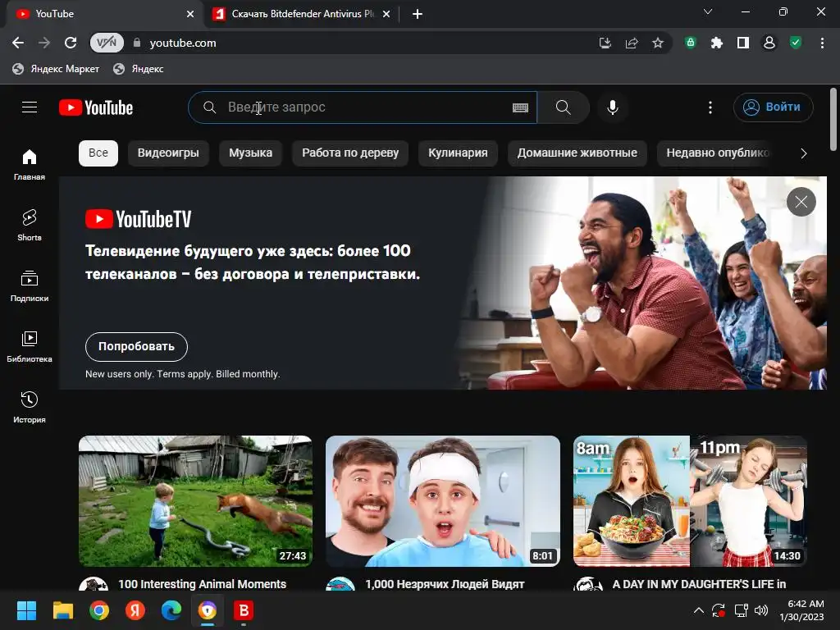This screenshot has width=840, height=630.
Task: Click the YouTubeTV logo in banner
Action: coord(138,219)
